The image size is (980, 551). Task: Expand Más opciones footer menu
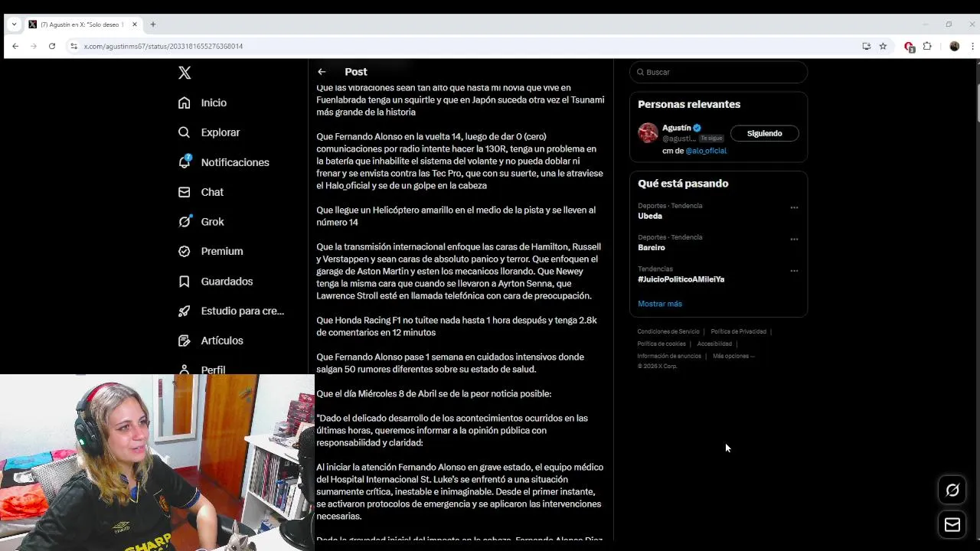733,356
